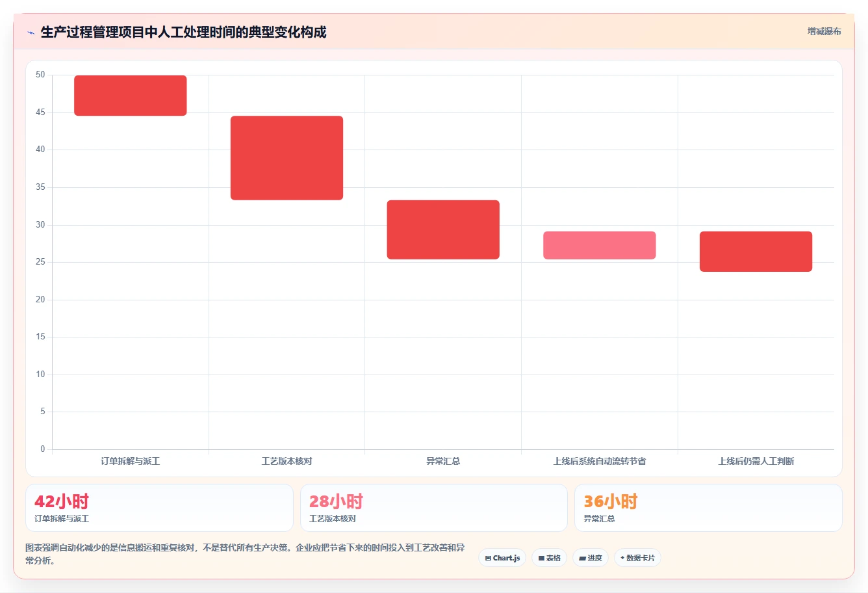This screenshot has height=593, width=868.
Task: Click the y-axis value 0
Action: coord(43,449)
